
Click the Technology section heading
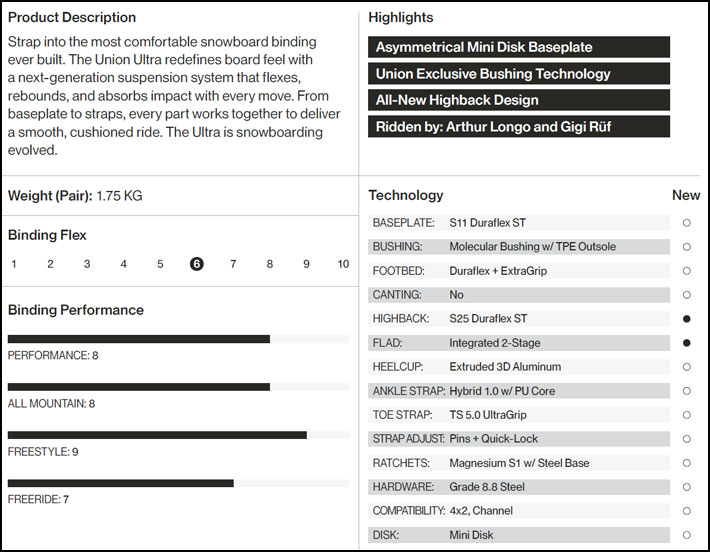click(405, 195)
